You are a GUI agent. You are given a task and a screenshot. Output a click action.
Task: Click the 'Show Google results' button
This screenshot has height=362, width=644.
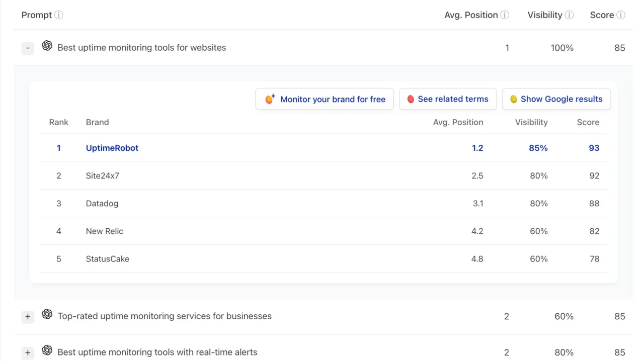pyautogui.click(x=556, y=99)
